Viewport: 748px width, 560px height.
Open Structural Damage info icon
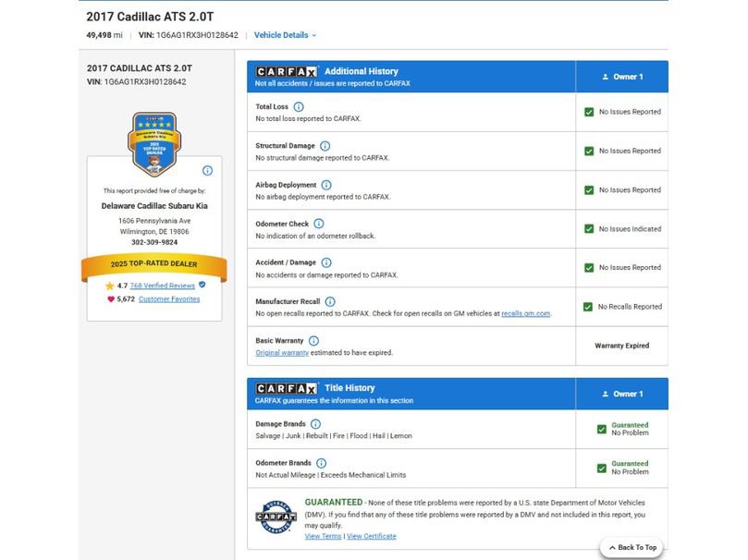(x=325, y=146)
